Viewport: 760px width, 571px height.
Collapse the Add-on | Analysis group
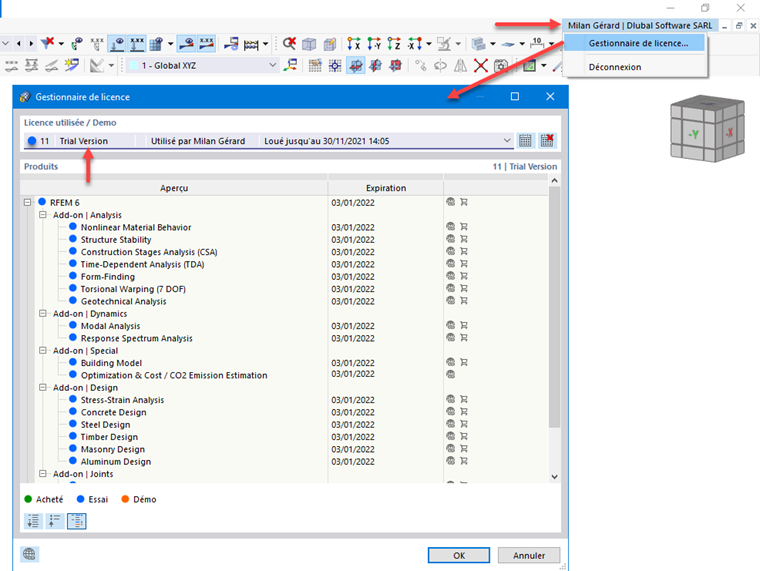coord(43,215)
